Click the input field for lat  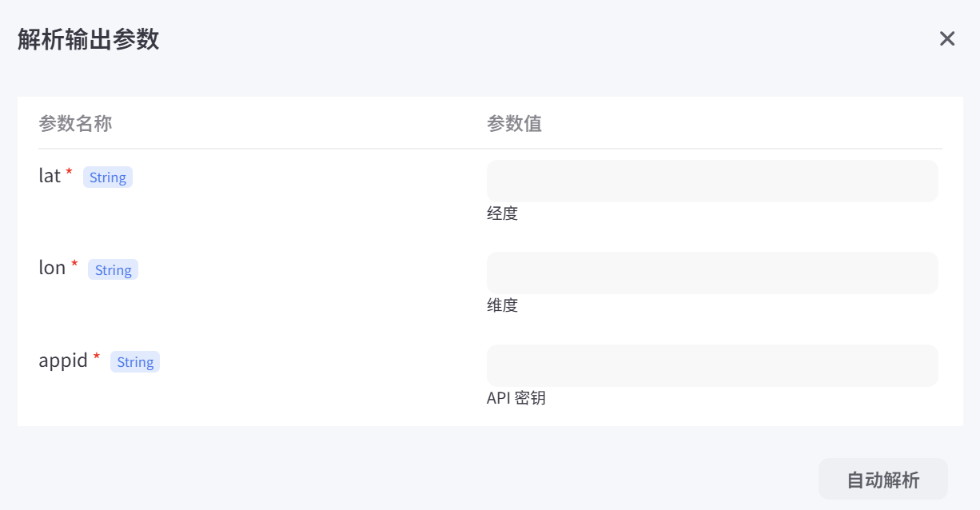[712, 181]
